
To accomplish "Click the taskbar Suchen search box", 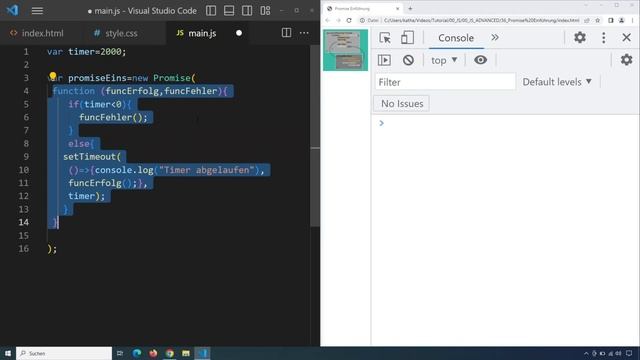I will [x=64, y=353].
